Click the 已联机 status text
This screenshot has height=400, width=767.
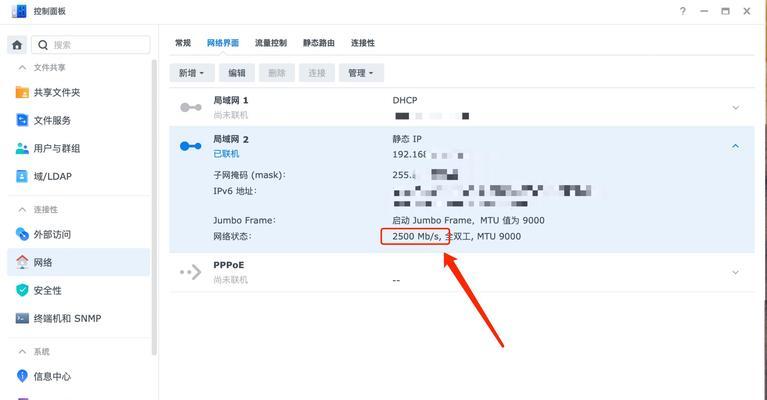[226, 154]
